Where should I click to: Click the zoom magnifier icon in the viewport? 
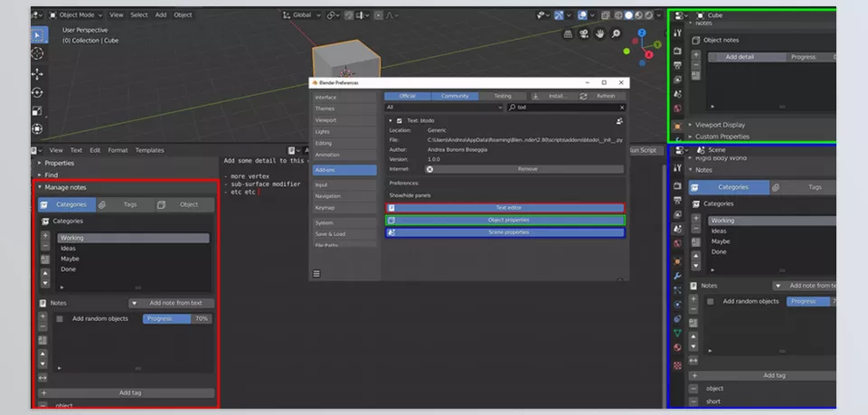click(616, 33)
